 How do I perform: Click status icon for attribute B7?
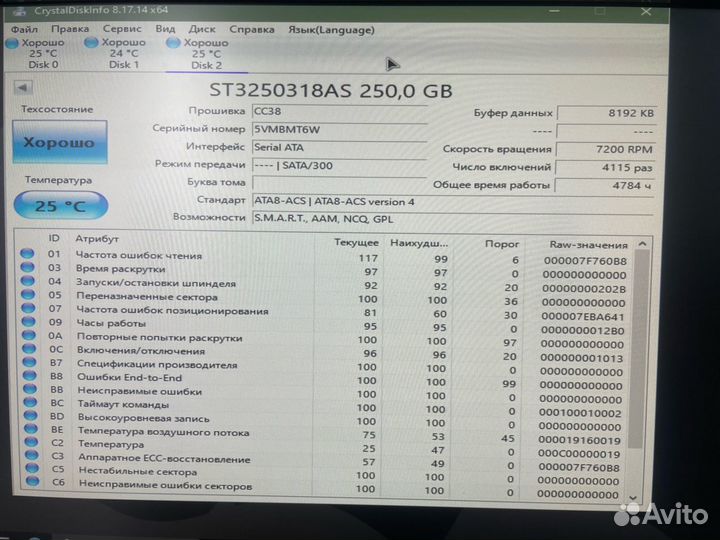point(29,361)
